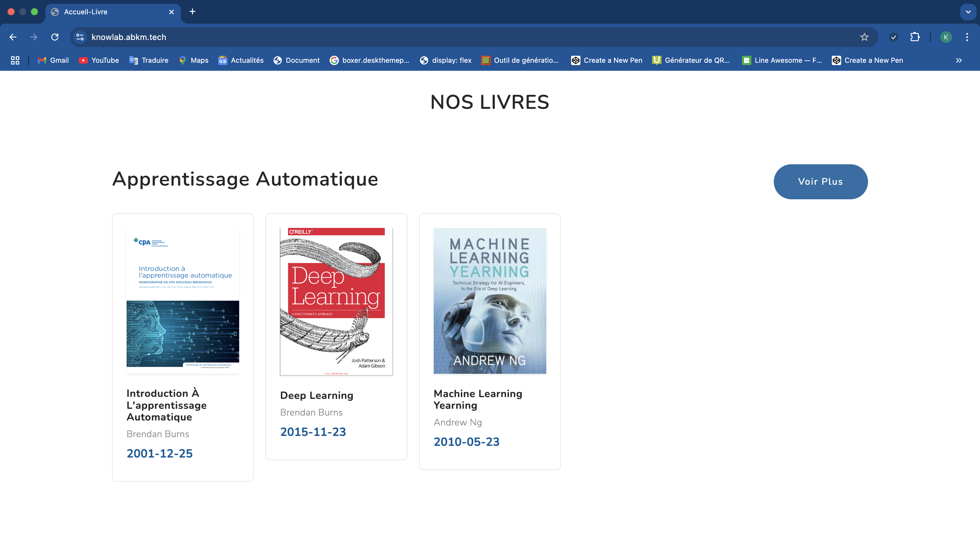980x534 pixels.
Task: Open the Introduction à l'apprentissage automatique cover
Action: coord(183,301)
